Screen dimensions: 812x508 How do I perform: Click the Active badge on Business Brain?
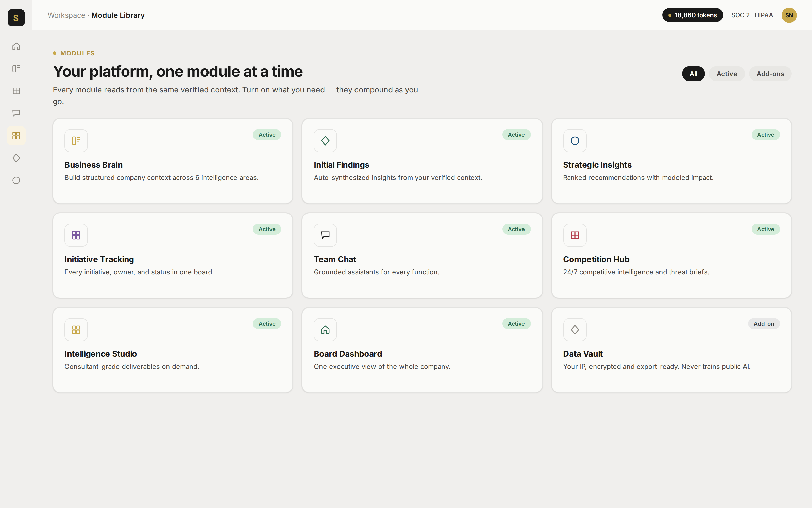tap(267, 135)
